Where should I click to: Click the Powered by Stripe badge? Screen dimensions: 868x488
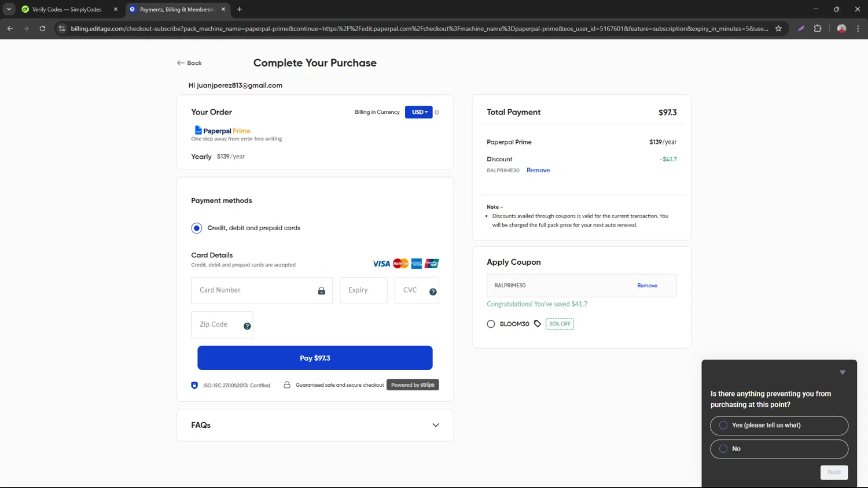click(413, 385)
